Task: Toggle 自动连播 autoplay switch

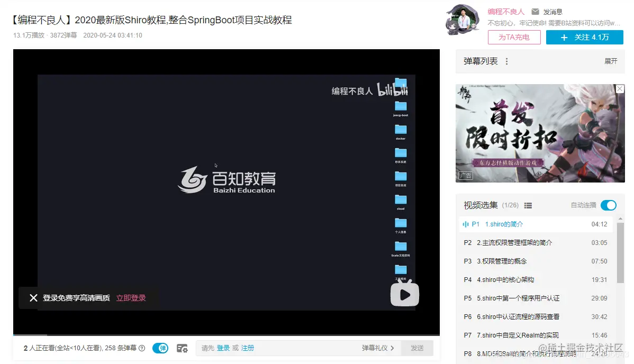Action: click(609, 205)
